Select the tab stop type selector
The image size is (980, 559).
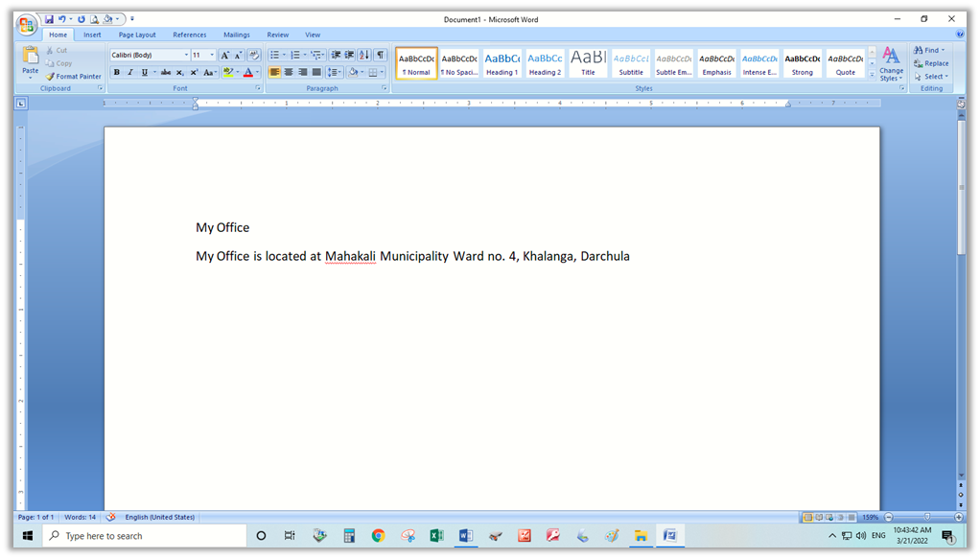click(21, 104)
